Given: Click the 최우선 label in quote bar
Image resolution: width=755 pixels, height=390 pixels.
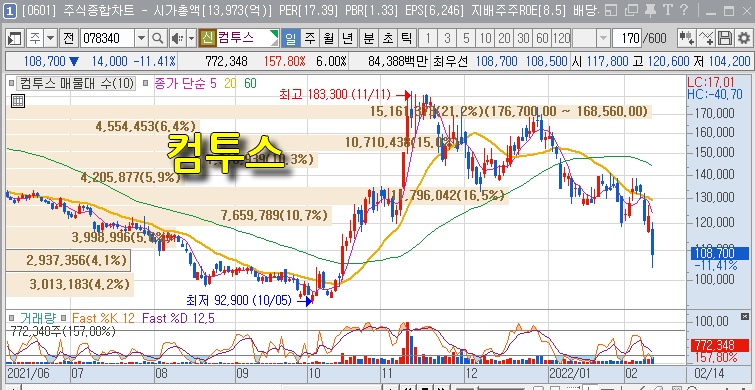Looking at the screenshot, I should [450, 61].
